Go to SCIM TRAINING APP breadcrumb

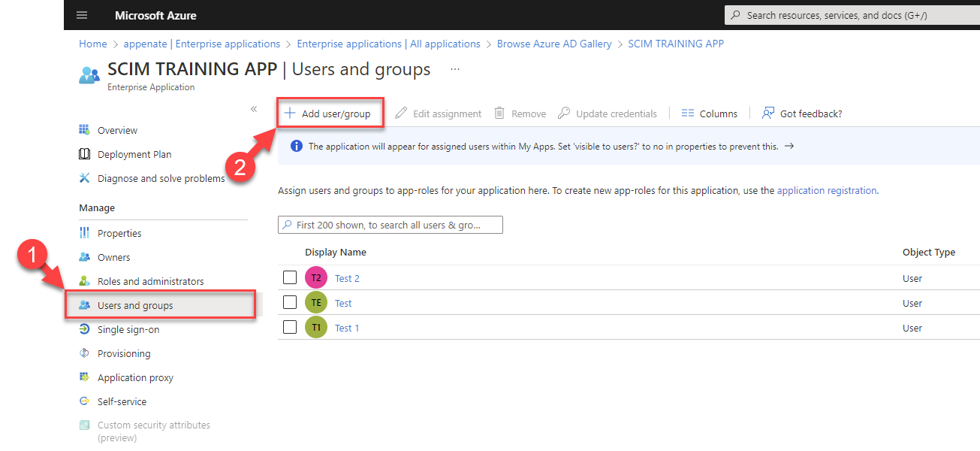676,44
